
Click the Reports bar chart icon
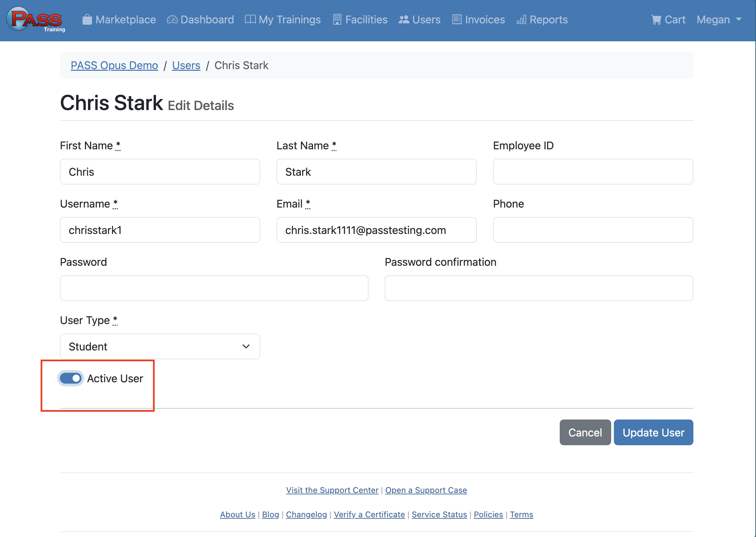(521, 20)
